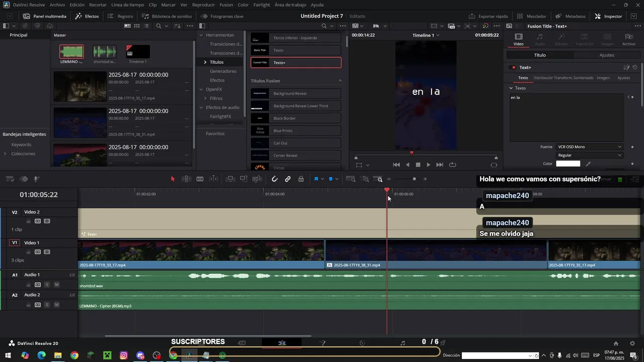
Task: Click full extent zoom icon
Action: point(351,179)
